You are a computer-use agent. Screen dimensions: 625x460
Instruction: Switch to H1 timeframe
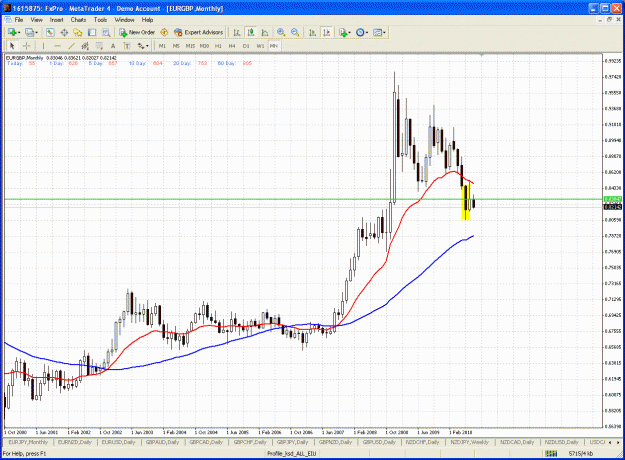(x=218, y=46)
